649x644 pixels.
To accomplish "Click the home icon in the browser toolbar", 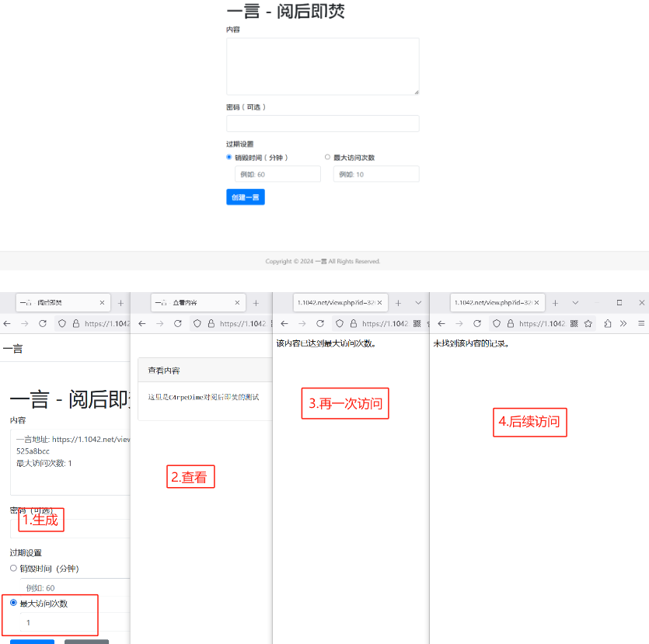I will (x=61, y=324).
